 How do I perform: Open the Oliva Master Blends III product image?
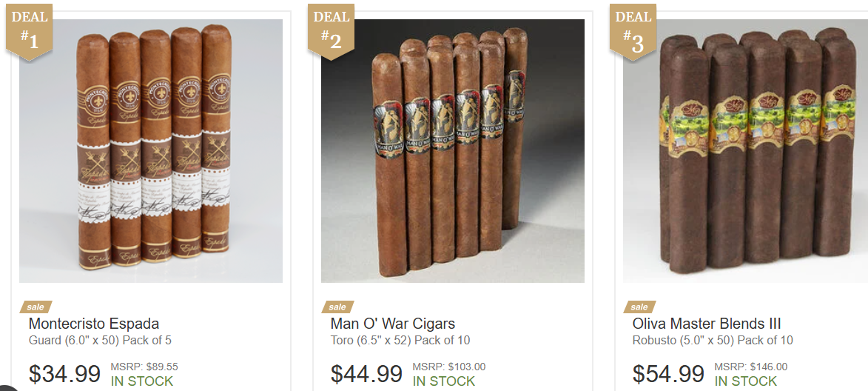(745, 151)
